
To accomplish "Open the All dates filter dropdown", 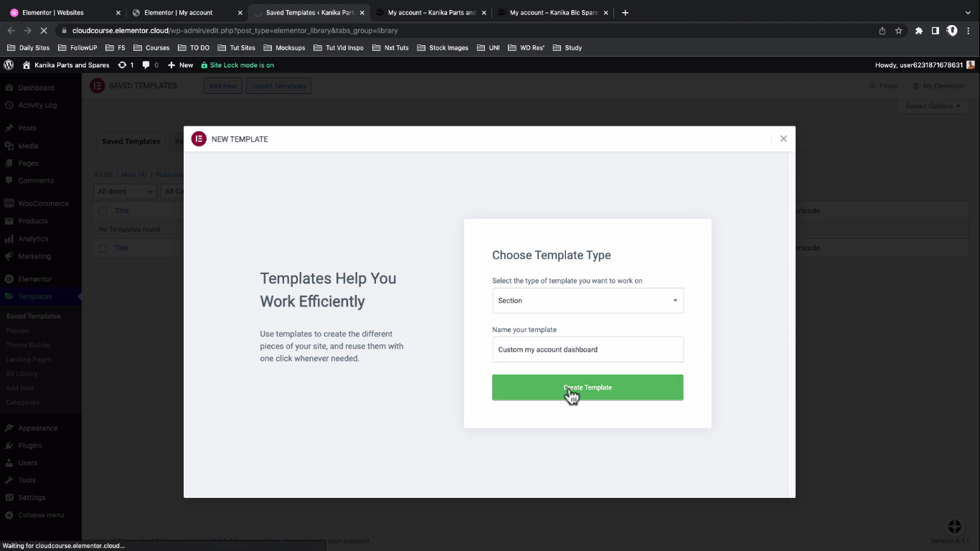I will tap(125, 192).
